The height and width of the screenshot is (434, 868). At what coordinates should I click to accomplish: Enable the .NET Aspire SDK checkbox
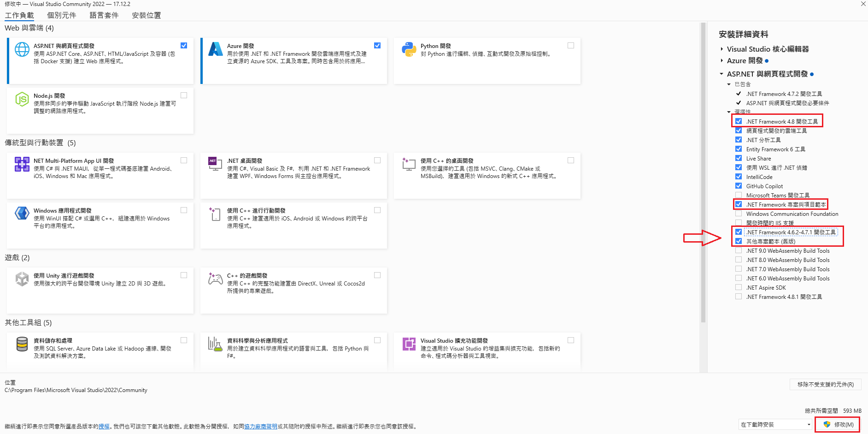click(739, 287)
